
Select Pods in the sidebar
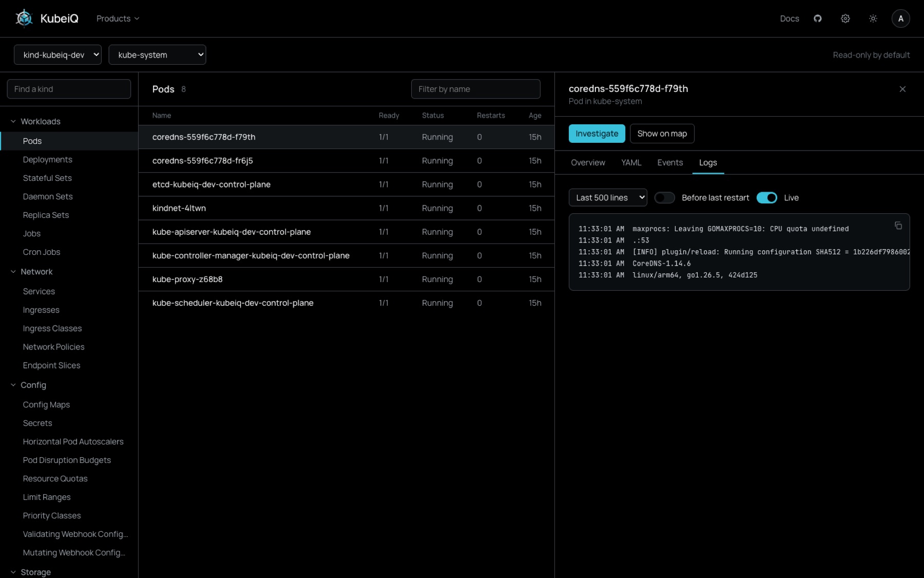(69, 141)
